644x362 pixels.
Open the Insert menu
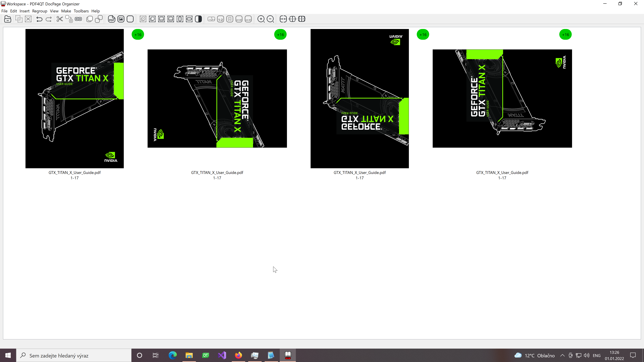tap(24, 11)
